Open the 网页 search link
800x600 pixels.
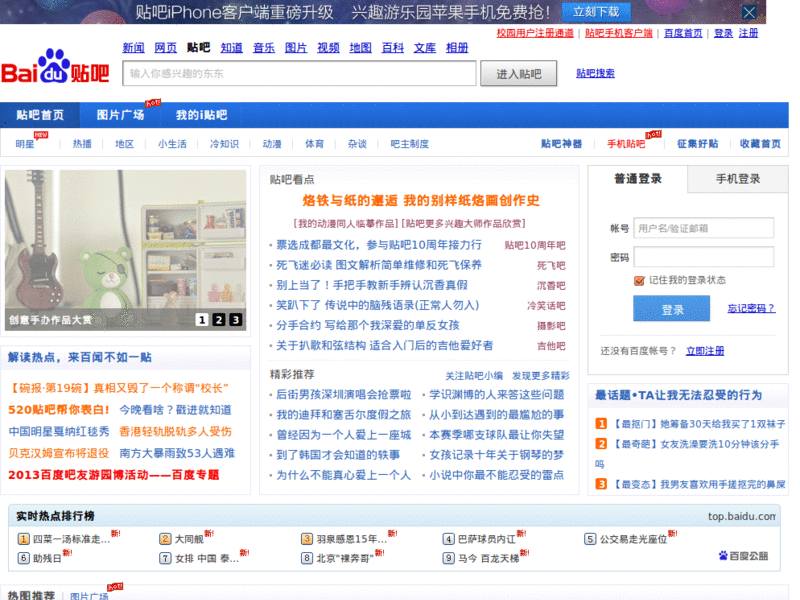[x=166, y=47]
